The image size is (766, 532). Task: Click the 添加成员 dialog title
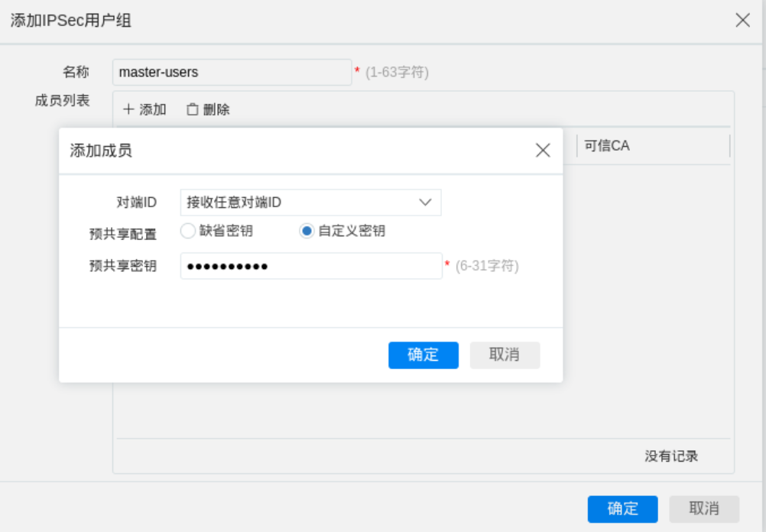click(x=101, y=151)
